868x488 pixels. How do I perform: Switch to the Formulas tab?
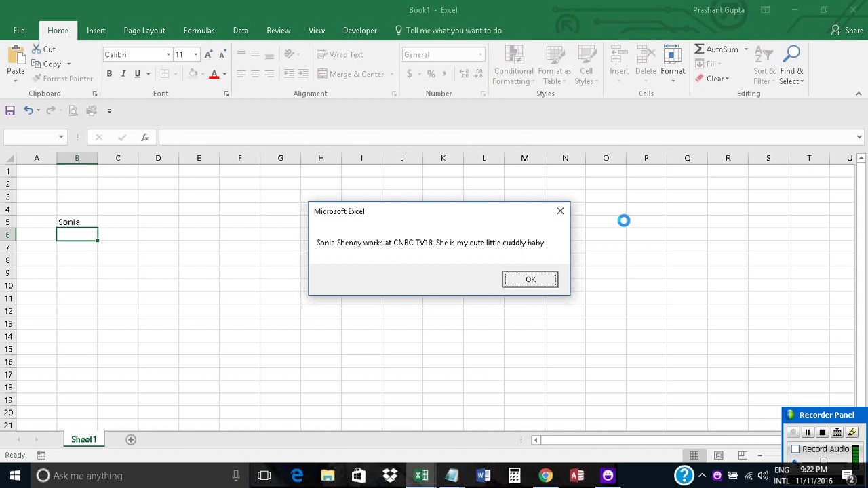[x=199, y=30]
